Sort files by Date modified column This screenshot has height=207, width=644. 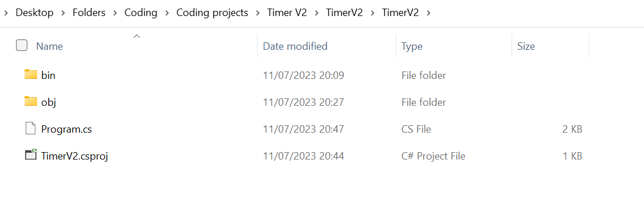coord(295,46)
